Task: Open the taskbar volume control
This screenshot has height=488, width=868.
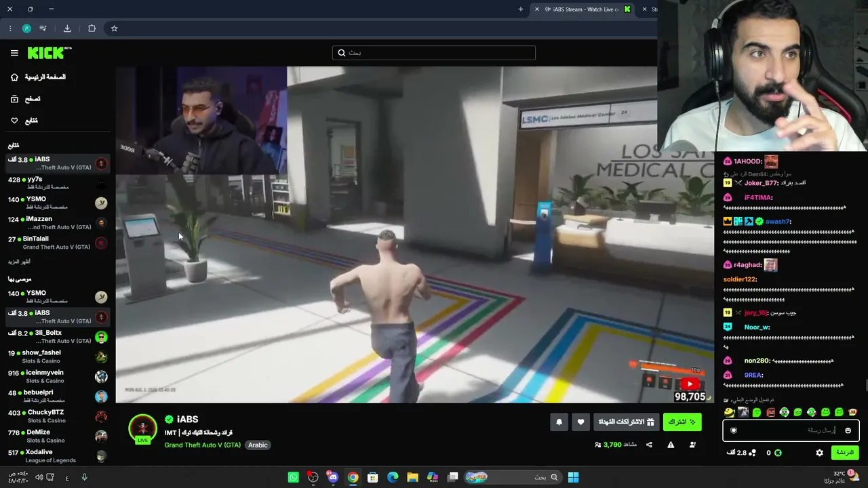Action: pos(39,477)
